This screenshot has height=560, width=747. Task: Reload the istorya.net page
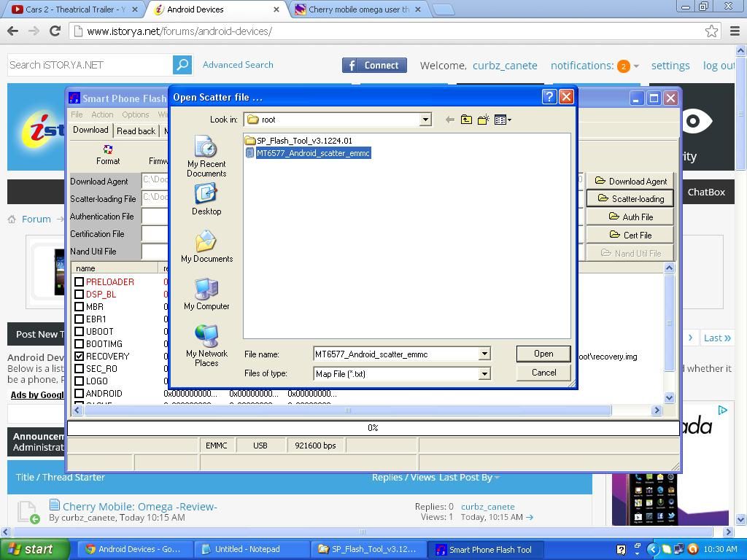coord(55,31)
